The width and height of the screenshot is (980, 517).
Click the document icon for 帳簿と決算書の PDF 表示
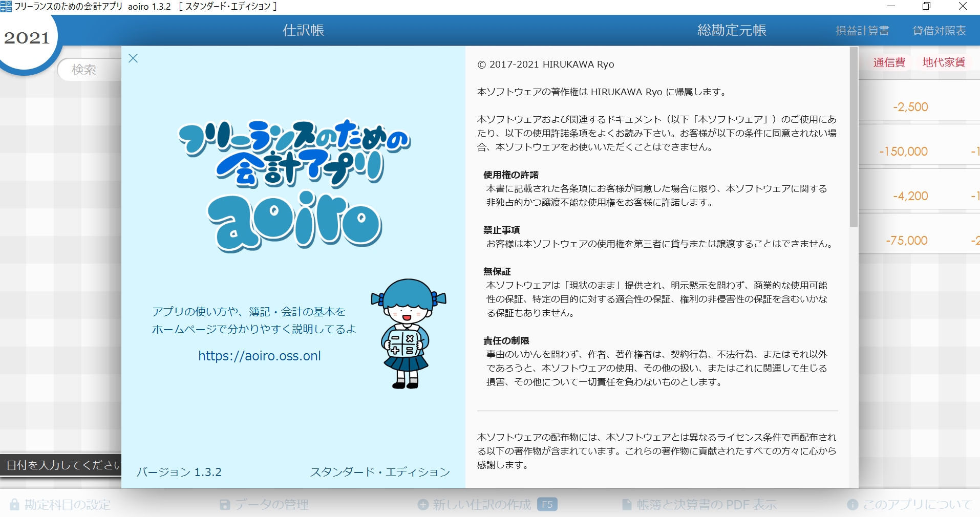coord(627,505)
